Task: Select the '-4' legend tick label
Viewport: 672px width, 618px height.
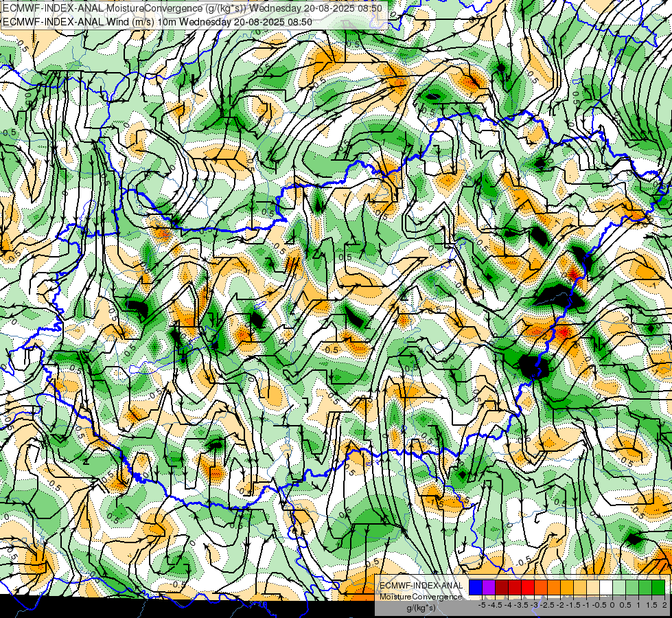Action: pyautogui.click(x=508, y=605)
